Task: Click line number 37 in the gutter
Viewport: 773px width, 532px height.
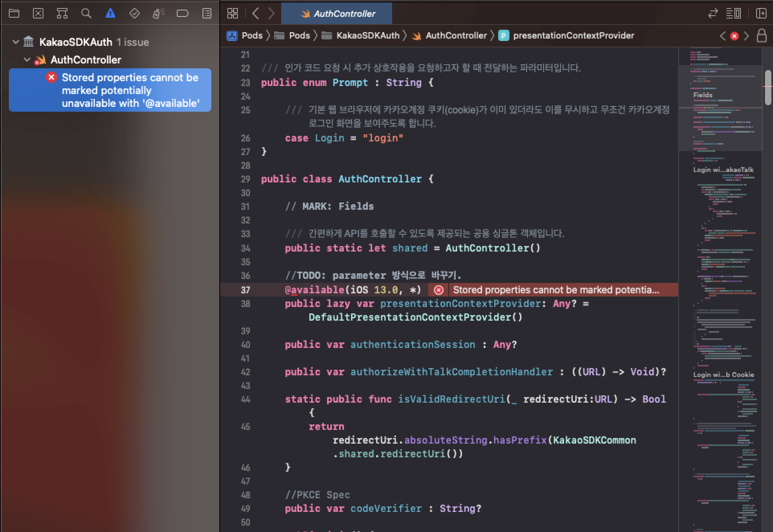Action: (x=245, y=290)
